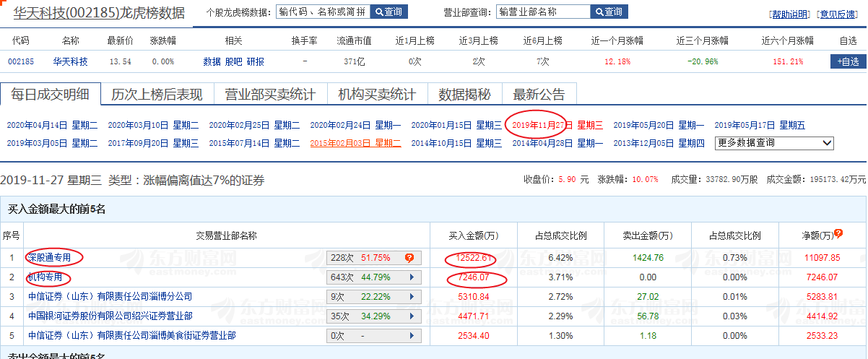Switch to 历次上榜后表现 tab
868x359 pixels.
pyautogui.click(x=157, y=94)
